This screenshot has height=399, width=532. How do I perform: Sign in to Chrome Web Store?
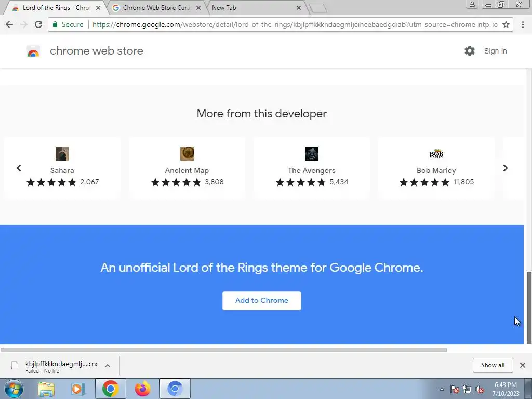tap(495, 51)
